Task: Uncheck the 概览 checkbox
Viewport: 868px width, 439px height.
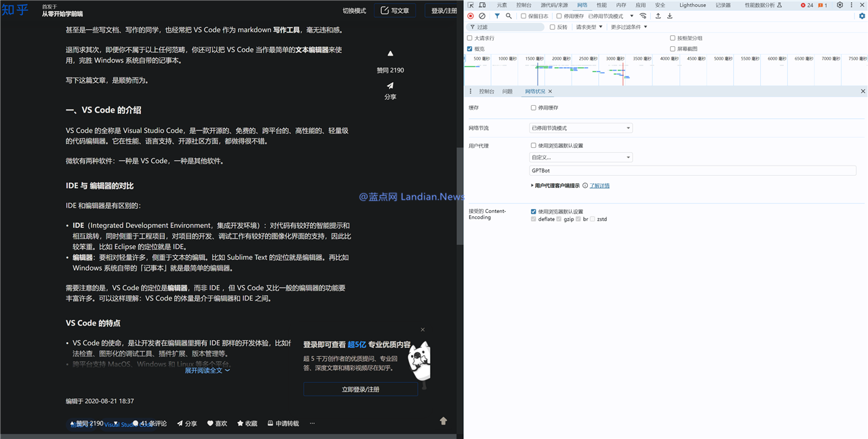Action: click(x=470, y=49)
